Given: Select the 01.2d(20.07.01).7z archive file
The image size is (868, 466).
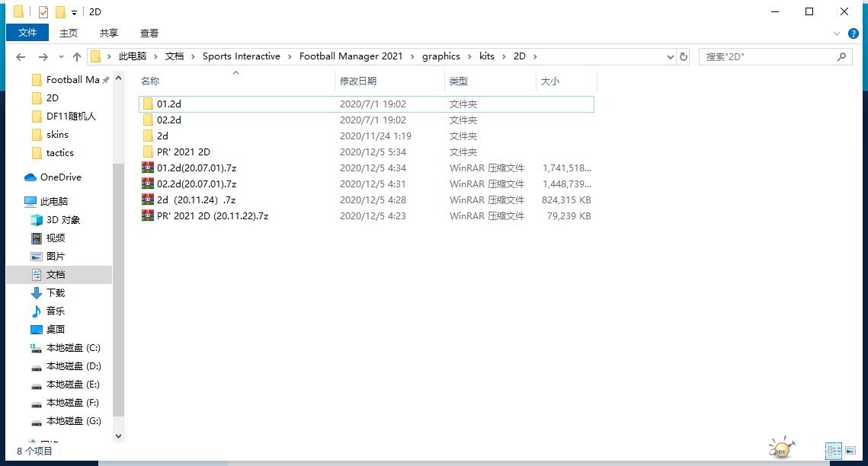Looking at the screenshot, I should click(x=196, y=168).
